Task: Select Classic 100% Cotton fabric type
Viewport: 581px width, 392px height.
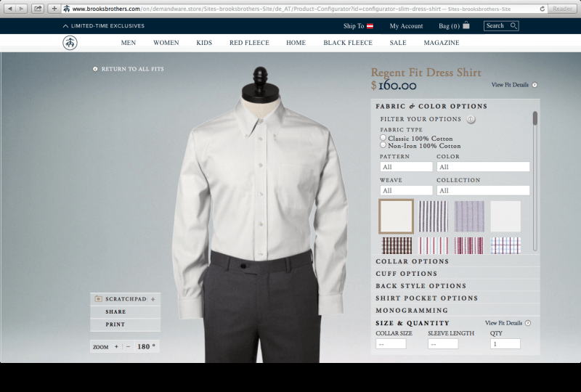Action: click(383, 137)
